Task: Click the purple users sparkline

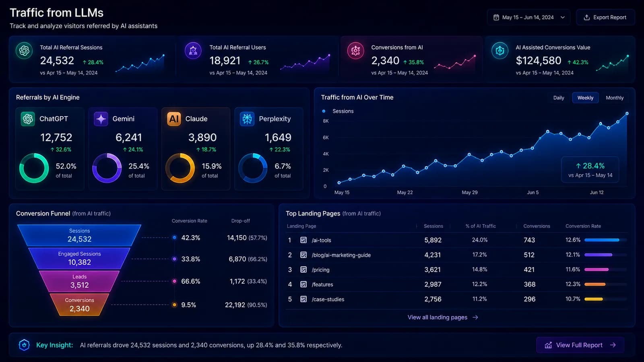Action: coord(305,63)
